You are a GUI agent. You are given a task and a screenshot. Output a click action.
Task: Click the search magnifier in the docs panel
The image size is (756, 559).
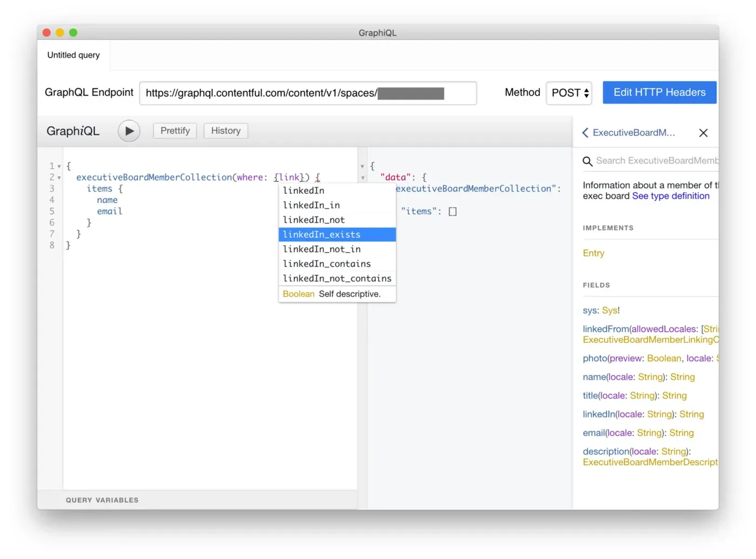tap(588, 161)
